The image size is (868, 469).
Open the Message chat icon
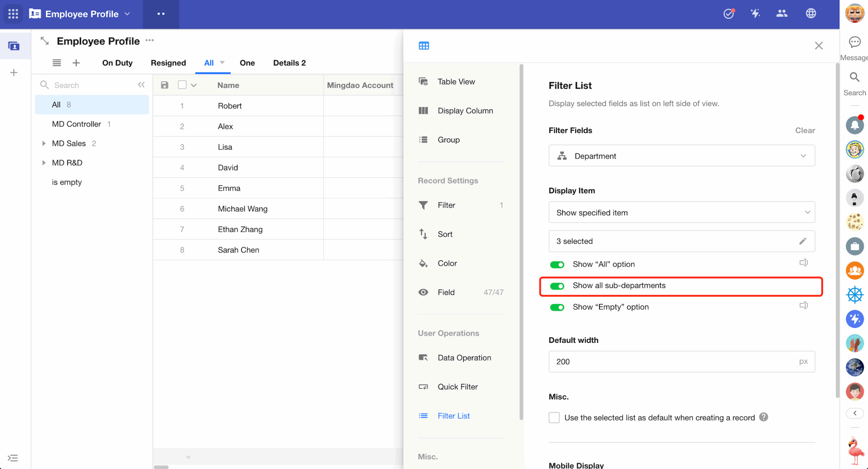(854, 42)
